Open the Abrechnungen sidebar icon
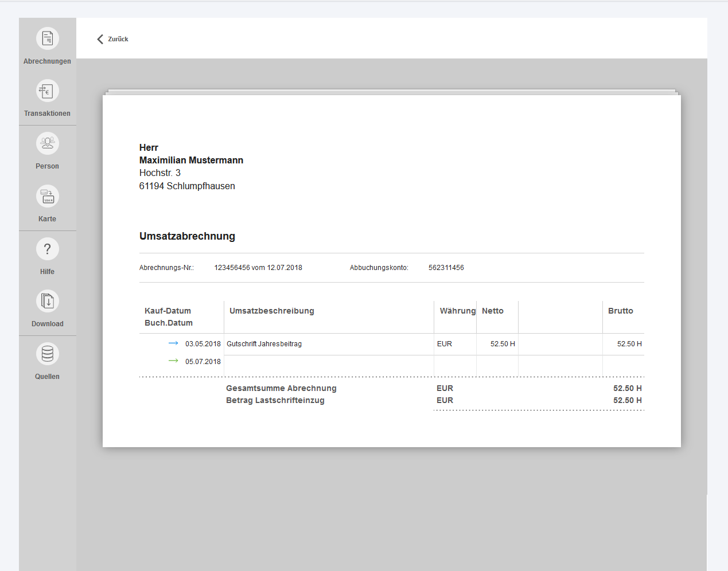Viewport: 728px width, 571px height. click(48, 38)
